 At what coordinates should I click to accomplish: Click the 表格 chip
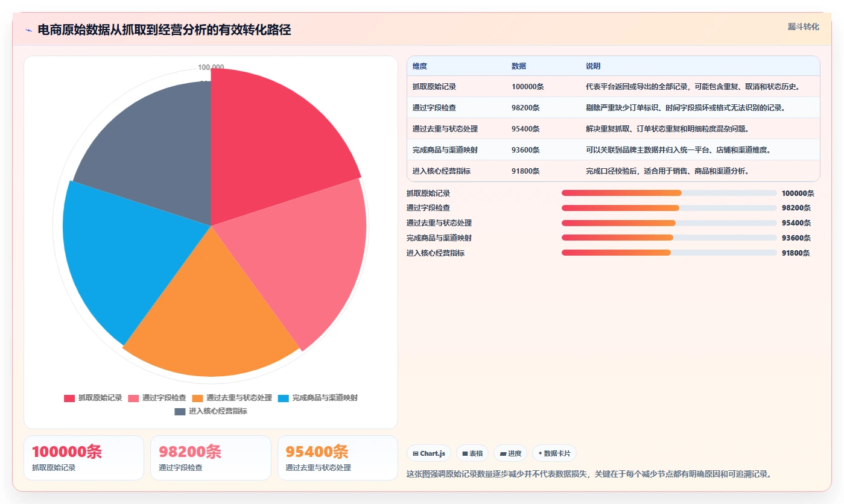(472, 453)
